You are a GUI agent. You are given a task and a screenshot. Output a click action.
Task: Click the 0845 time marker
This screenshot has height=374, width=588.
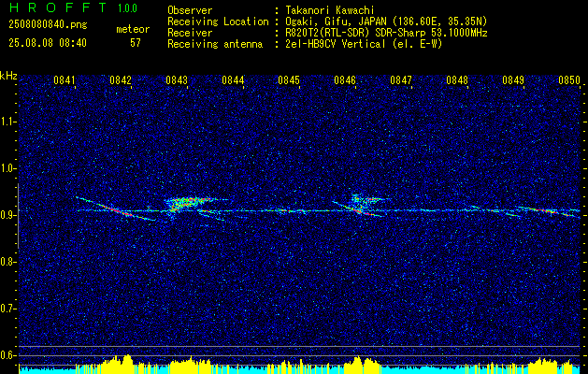pos(289,80)
